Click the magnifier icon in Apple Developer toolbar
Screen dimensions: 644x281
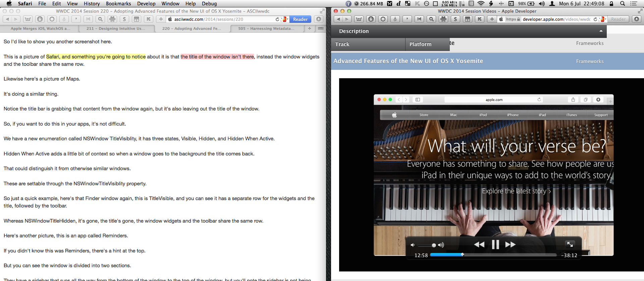pos(431,19)
